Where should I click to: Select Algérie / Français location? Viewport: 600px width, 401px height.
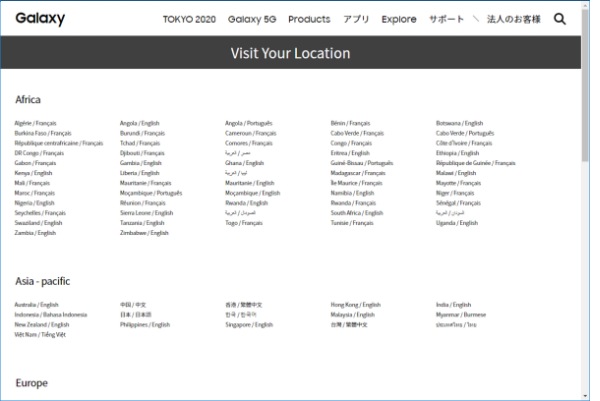35,123
